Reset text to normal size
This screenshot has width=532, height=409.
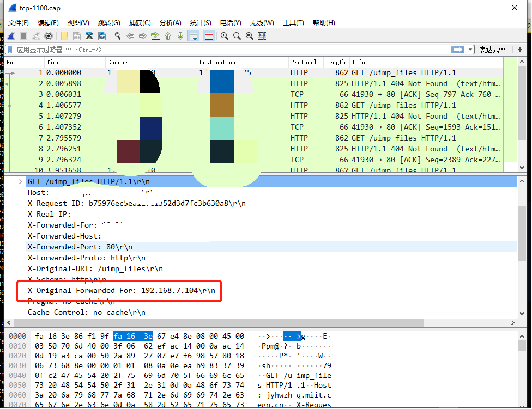coord(250,36)
